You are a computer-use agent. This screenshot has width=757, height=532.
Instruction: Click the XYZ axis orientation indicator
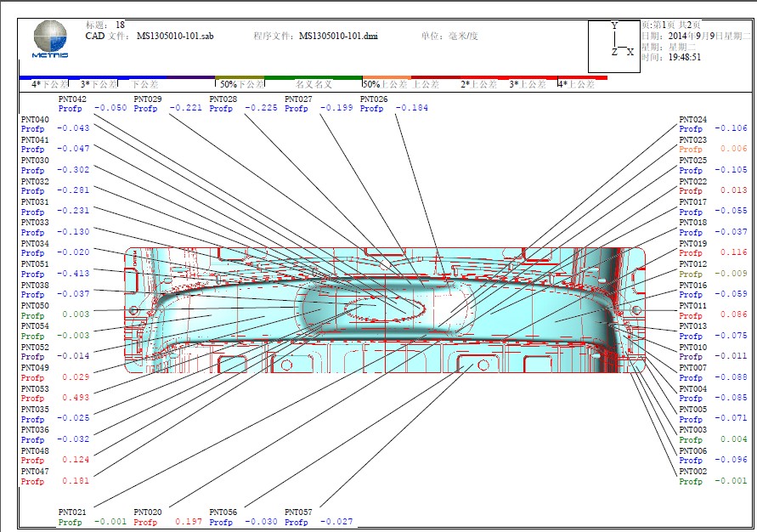click(x=614, y=45)
